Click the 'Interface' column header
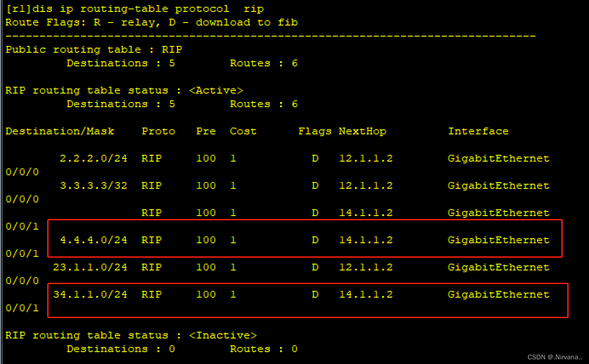The width and height of the screenshot is (589, 364). (478, 131)
